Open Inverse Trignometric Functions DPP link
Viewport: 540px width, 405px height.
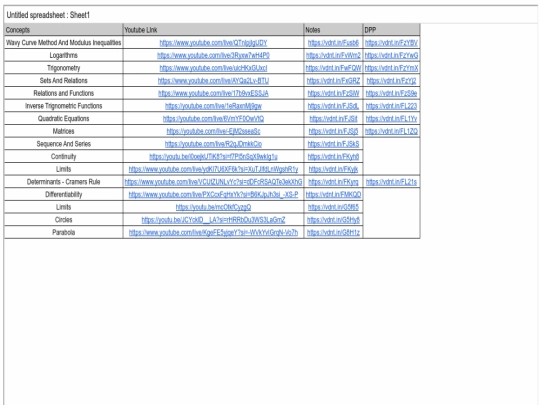(391, 106)
